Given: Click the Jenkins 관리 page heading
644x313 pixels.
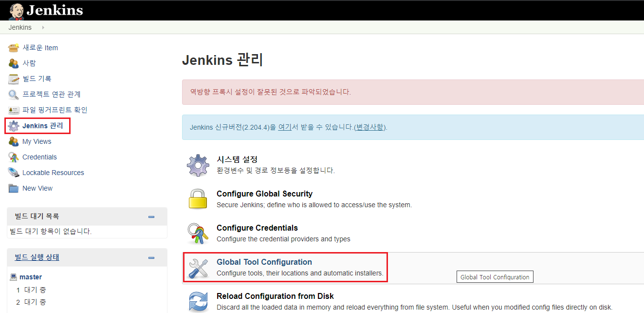Looking at the screenshot, I should [222, 60].
